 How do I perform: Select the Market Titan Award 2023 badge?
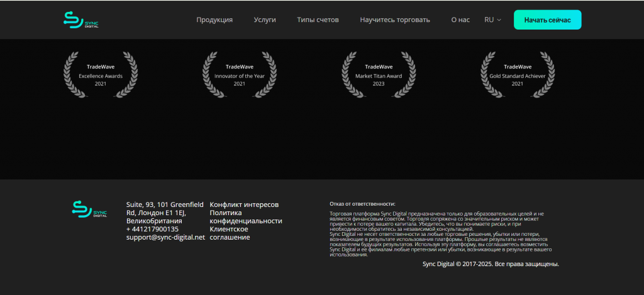point(379,75)
